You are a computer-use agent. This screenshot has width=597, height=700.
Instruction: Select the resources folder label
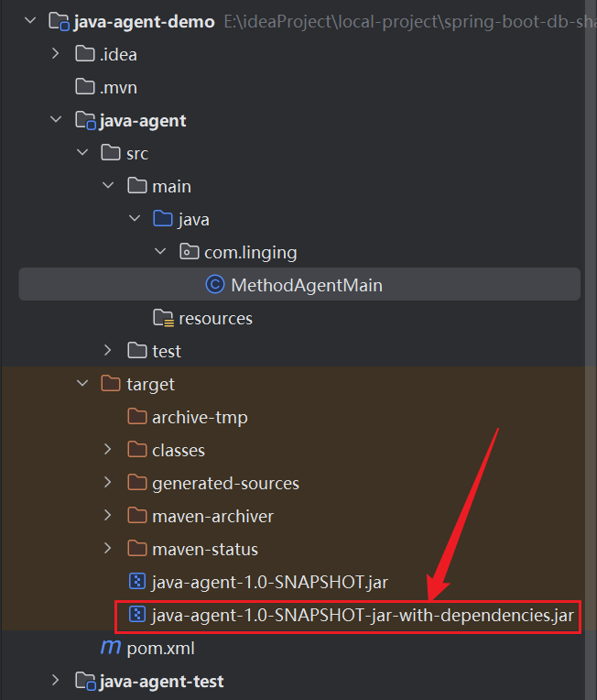(x=215, y=319)
